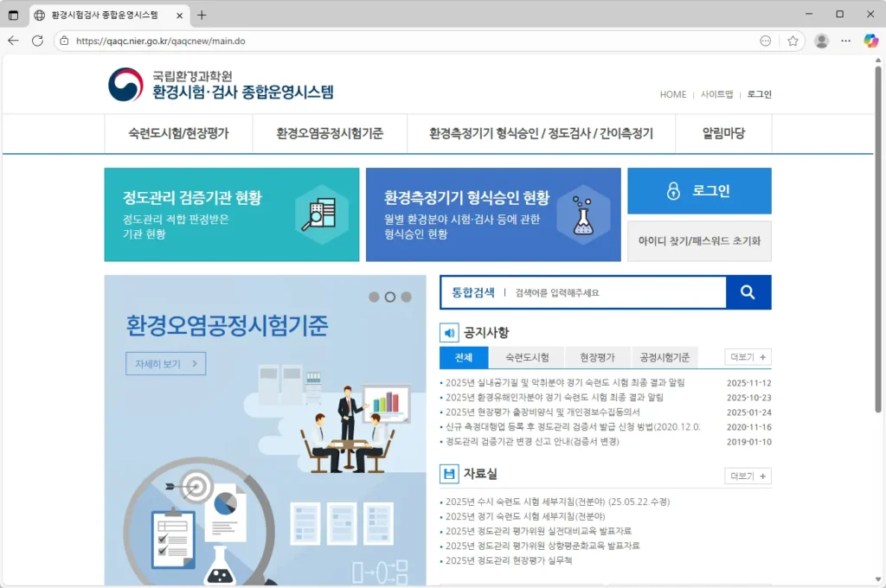
Task: Click the 자료실 disk icon
Action: (x=449, y=474)
